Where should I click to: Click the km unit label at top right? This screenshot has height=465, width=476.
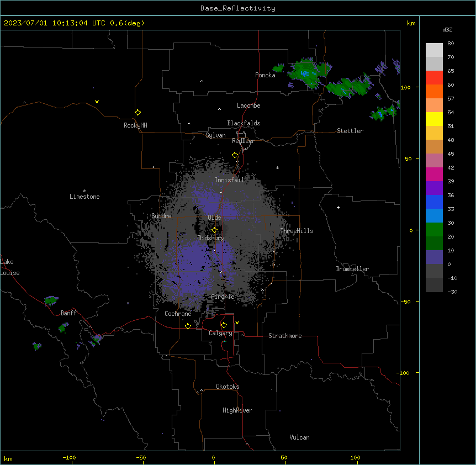pos(411,23)
